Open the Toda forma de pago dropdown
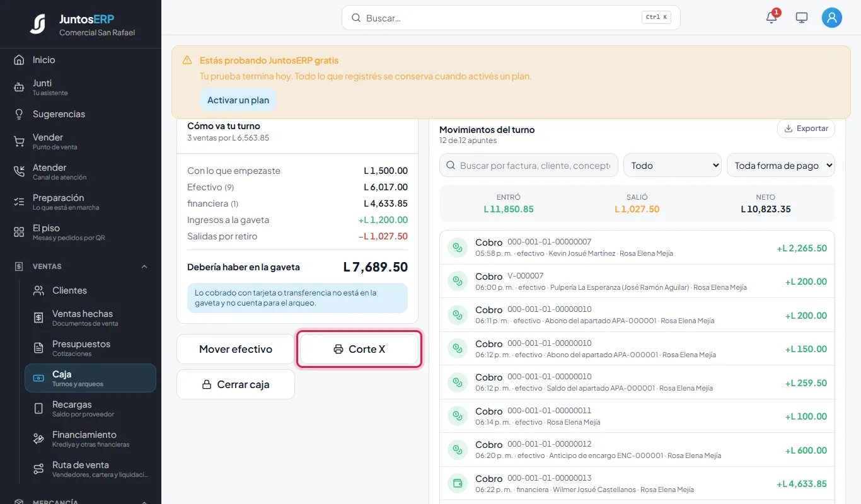861x504 pixels. (781, 165)
